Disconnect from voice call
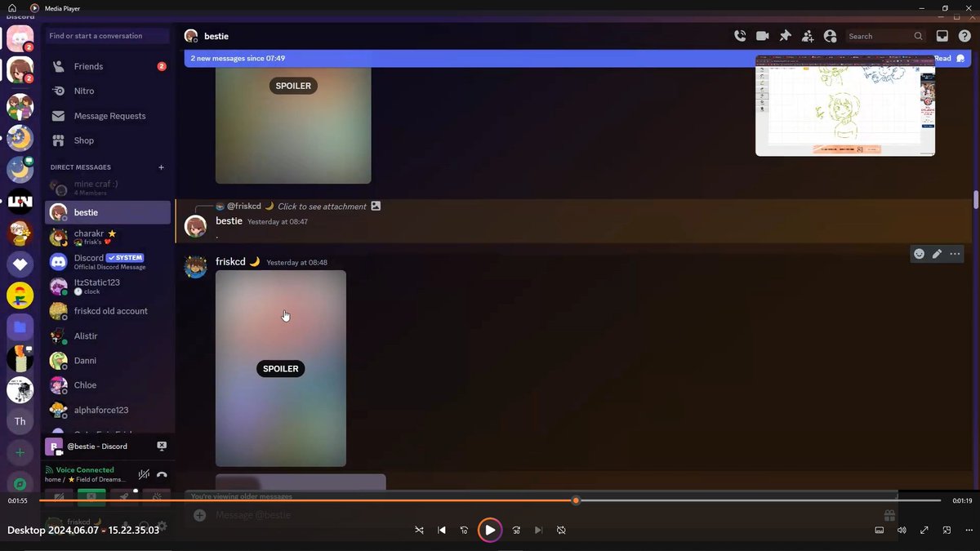The height and width of the screenshot is (551, 980). pos(162,474)
